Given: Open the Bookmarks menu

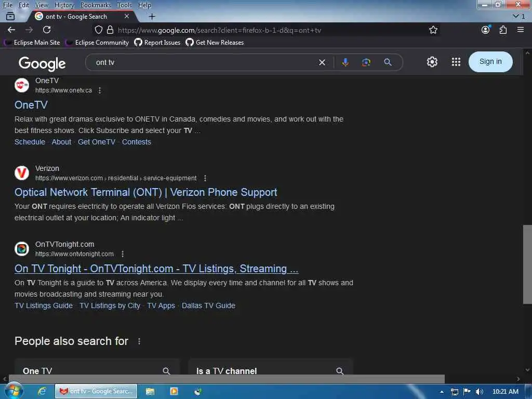Looking at the screenshot, I should [x=96, y=5].
